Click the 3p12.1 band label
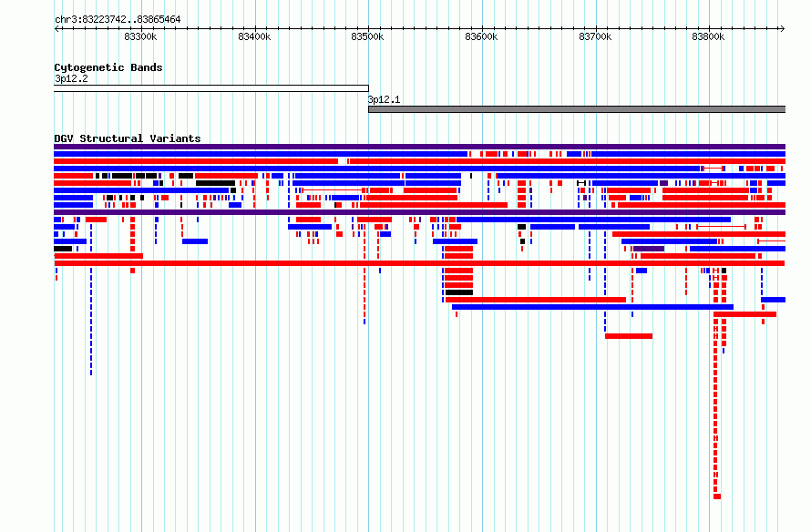This screenshot has width=811, height=532. pos(384,100)
